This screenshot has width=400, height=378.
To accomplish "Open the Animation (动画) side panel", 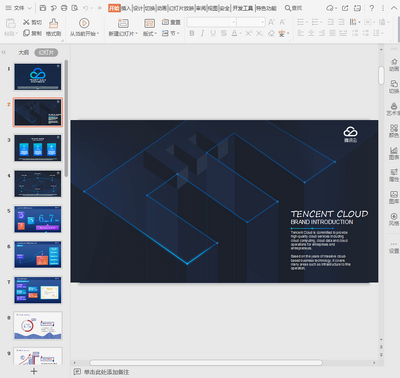I will click(x=394, y=65).
